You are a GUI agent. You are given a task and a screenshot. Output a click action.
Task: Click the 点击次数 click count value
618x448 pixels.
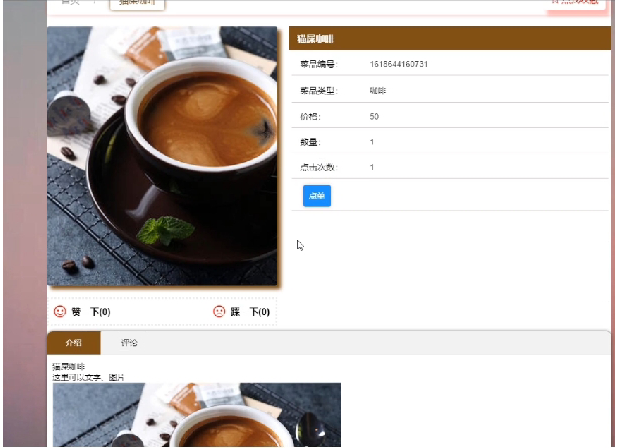[x=372, y=167]
